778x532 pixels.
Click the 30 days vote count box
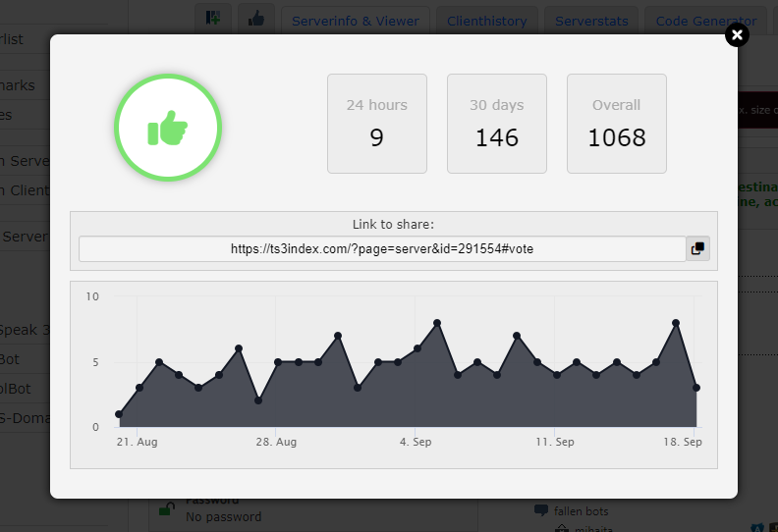497,124
